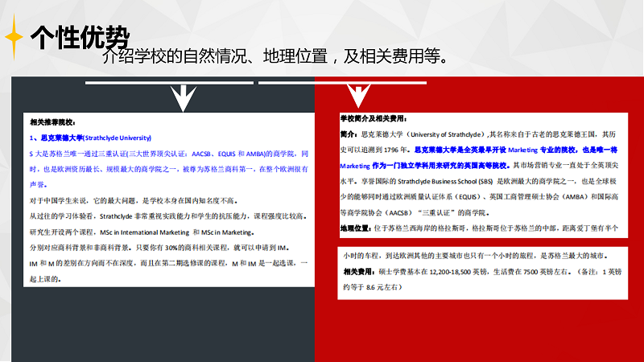
Task: Select the subtitle "介绍学校的自然情况、地理位置,及相关费用等。"
Action: (275, 56)
